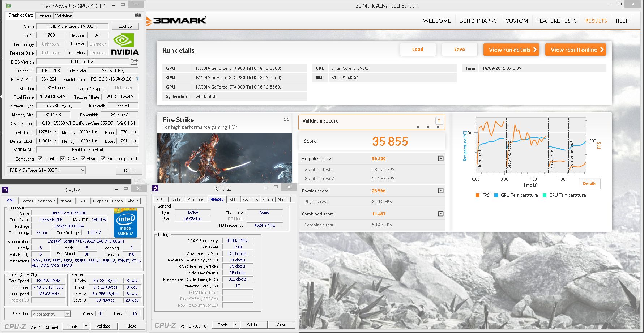Click the Driver Version field in GPU-Z
This screenshot has width=644, height=333.
coord(88,123)
